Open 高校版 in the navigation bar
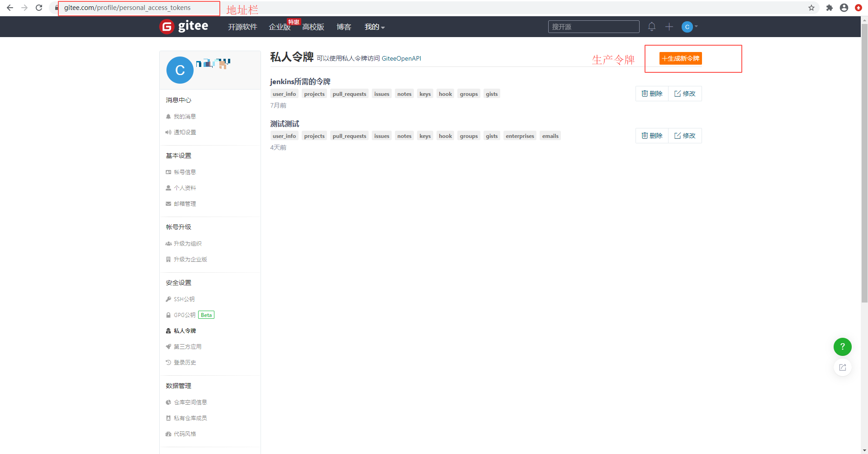Image resolution: width=868 pixels, height=454 pixels. tap(313, 27)
